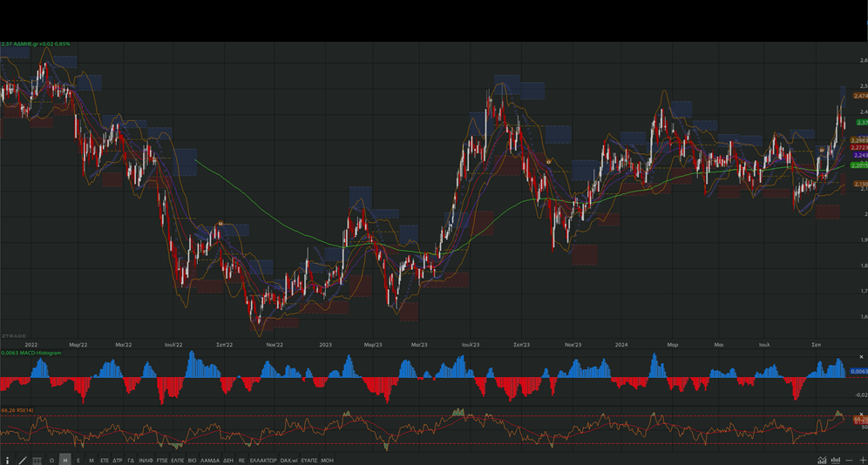Load the ETE symbol shortcut
The width and height of the screenshot is (868, 465).
105,460
